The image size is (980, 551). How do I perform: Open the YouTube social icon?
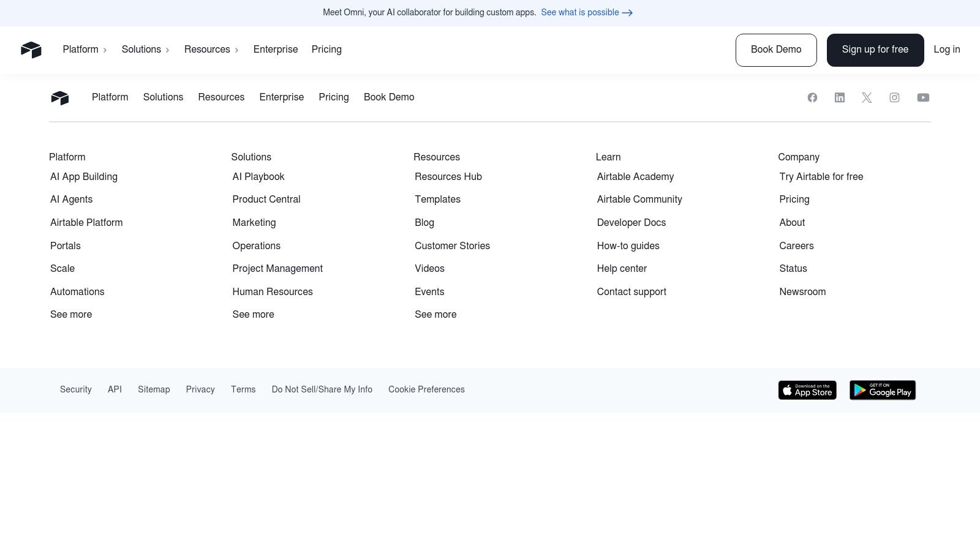[923, 97]
